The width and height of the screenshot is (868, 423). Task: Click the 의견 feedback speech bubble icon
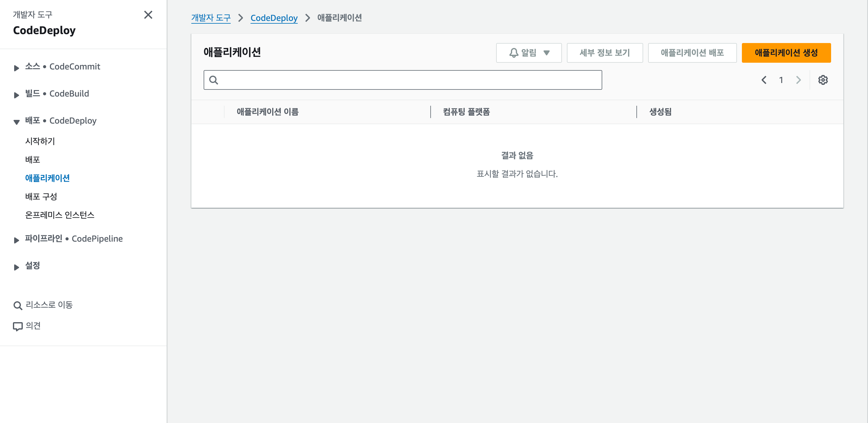pos(18,326)
